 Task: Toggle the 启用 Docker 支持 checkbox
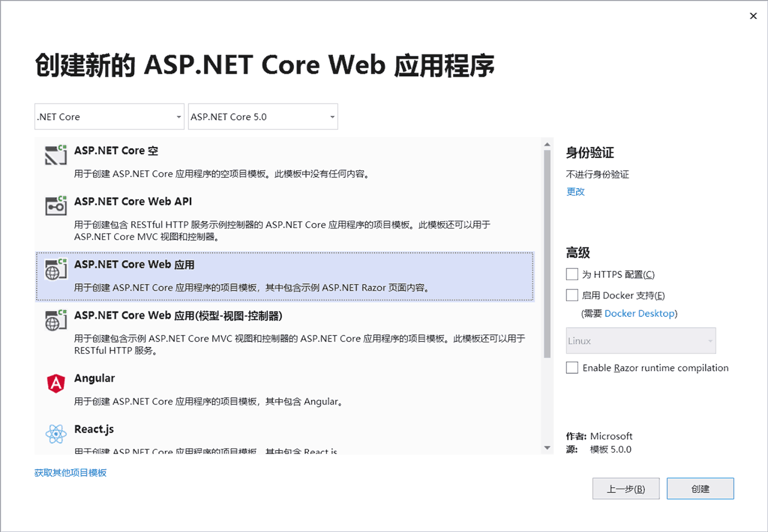(572, 295)
